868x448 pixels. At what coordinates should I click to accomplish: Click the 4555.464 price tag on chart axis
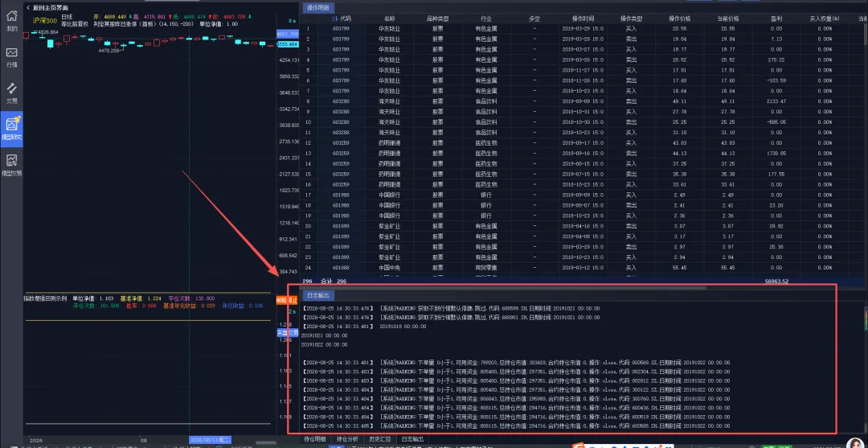coord(287,43)
